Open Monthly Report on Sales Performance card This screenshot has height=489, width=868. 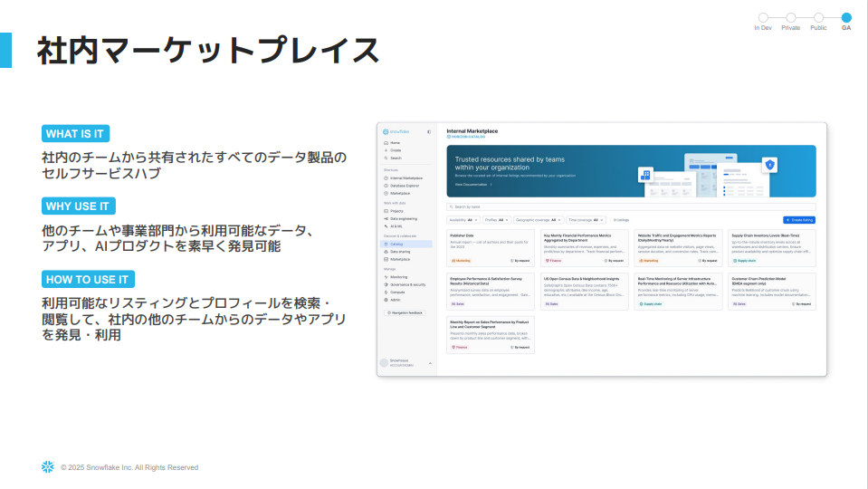point(491,334)
